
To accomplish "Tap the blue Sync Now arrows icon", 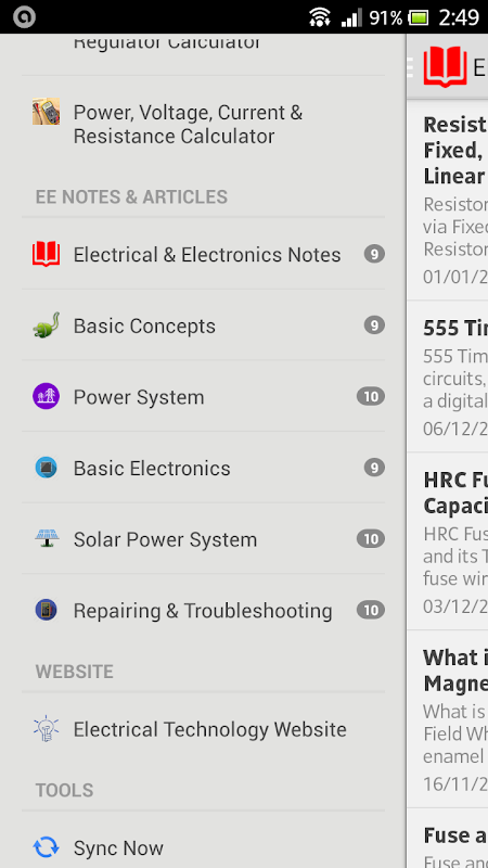I will pos(46,847).
